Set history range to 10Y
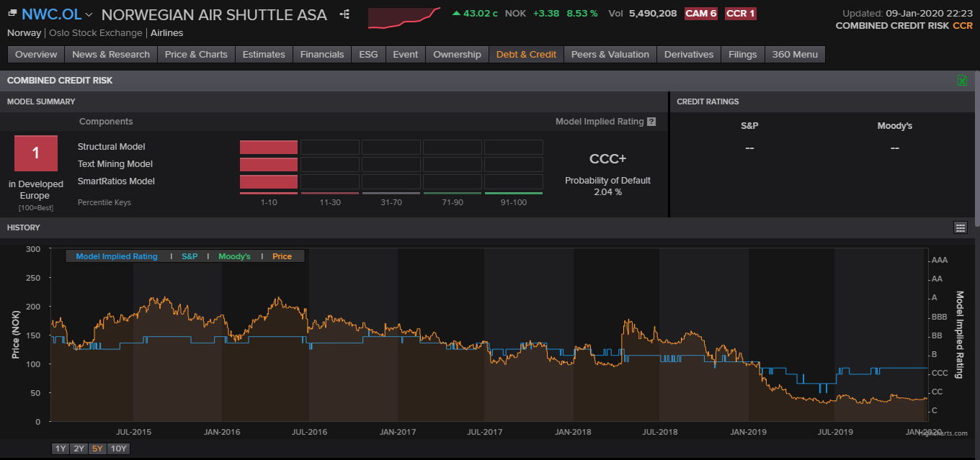Image resolution: width=980 pixels, height=460 pixels. [118, 448]
